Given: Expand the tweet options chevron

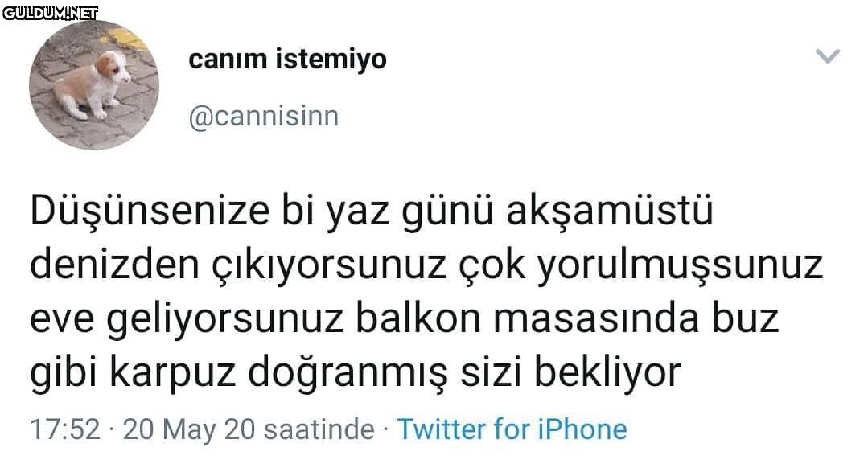Looking at the screenshot, I should [828, 55].
